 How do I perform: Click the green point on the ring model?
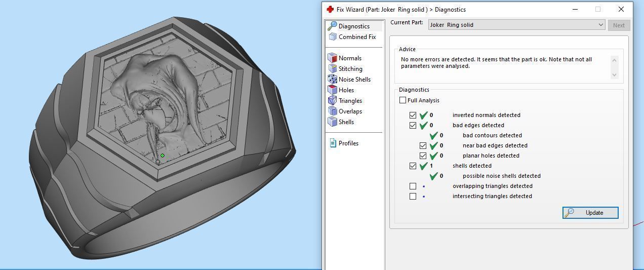click(x=163, y=156)
